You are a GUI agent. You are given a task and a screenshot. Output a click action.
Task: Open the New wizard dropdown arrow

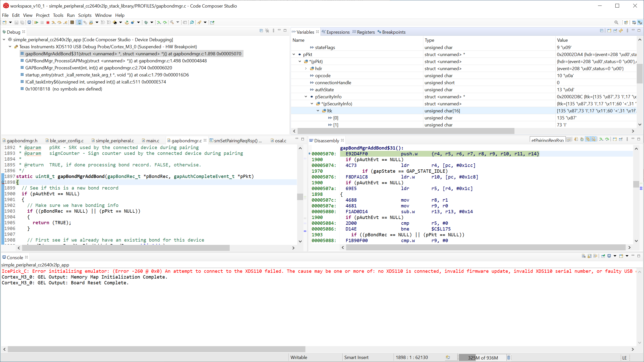[x=10, y=22]
